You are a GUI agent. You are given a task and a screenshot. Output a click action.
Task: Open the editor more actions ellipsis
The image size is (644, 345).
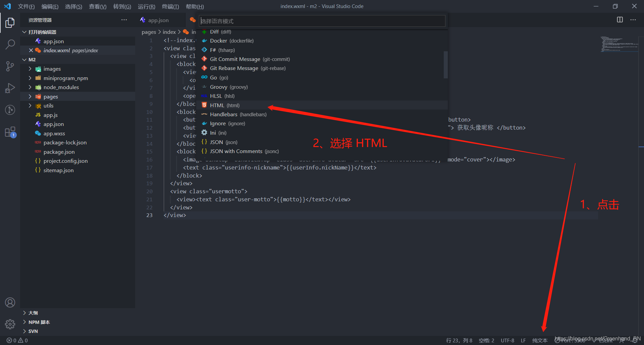(633, 20)
